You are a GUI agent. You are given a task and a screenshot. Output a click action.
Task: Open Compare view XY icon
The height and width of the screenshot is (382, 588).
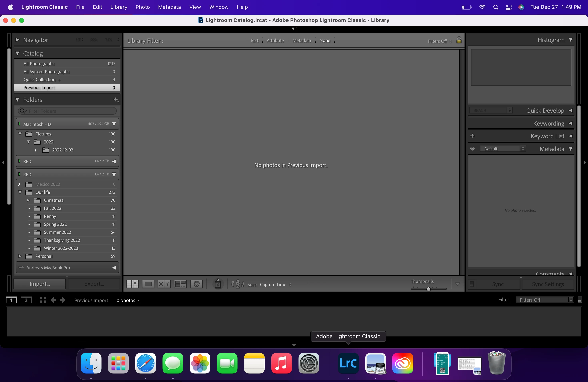click(x=164, y=284)
